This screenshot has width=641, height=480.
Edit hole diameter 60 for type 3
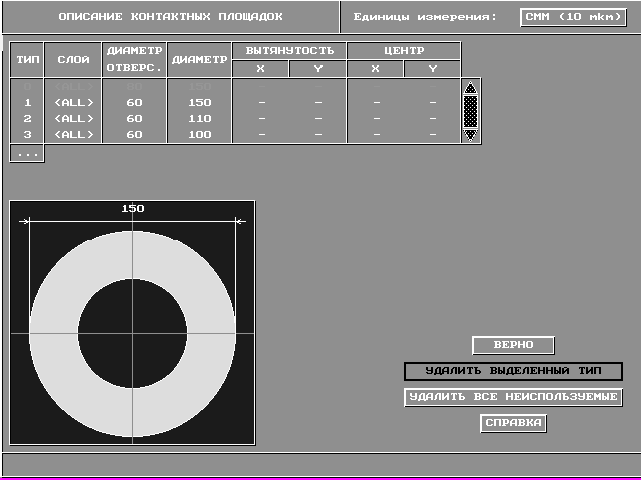(134, 134)
